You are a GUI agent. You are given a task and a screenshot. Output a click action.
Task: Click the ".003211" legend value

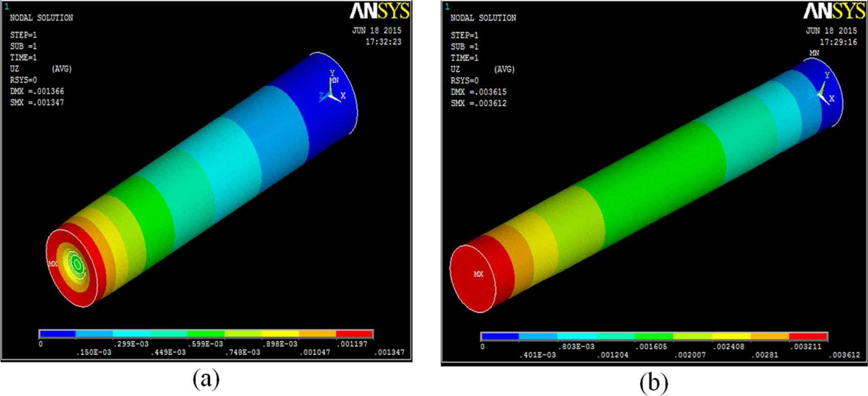[805, 346]
